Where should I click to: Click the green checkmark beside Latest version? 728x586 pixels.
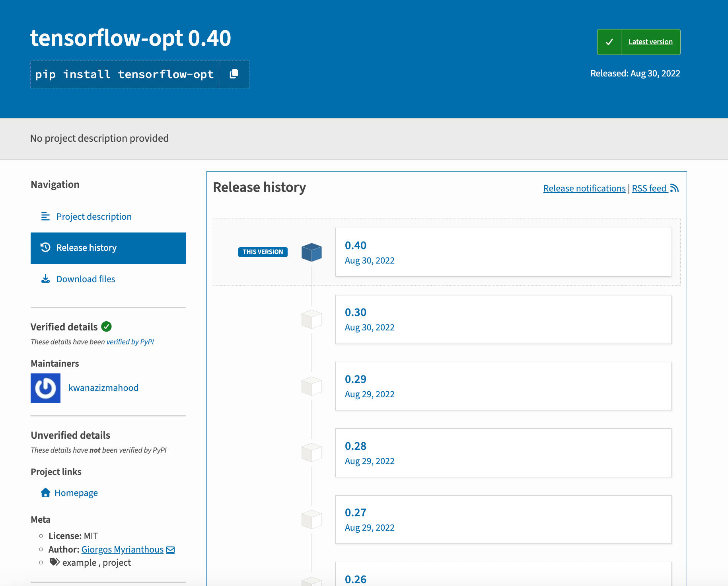coord(609,42)
